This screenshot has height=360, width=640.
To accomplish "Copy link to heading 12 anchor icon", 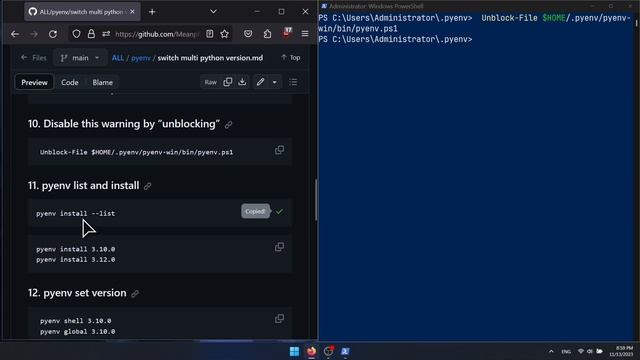I will [135, 293].
